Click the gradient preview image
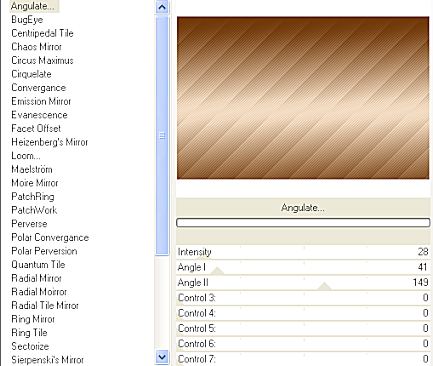 pos(303,98)
